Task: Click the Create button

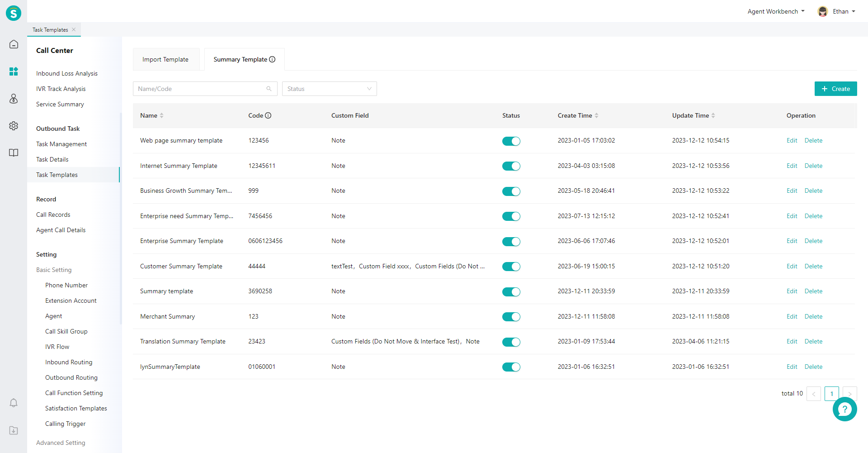Action: tap(835, 89)
